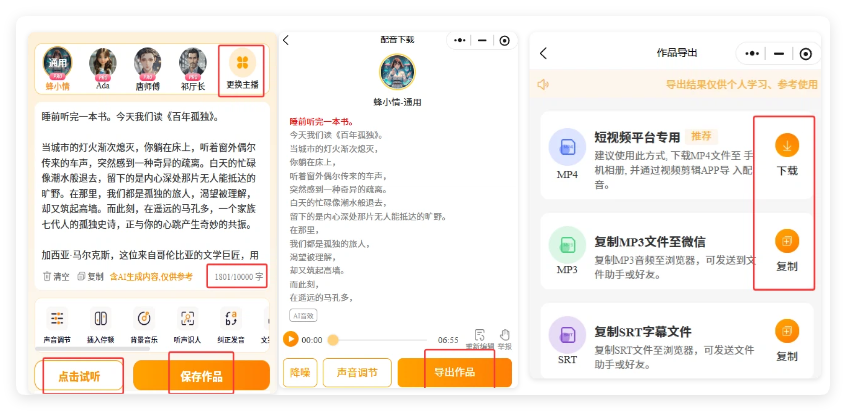Click the audio progress slider handle

click(x=333, y=340)
